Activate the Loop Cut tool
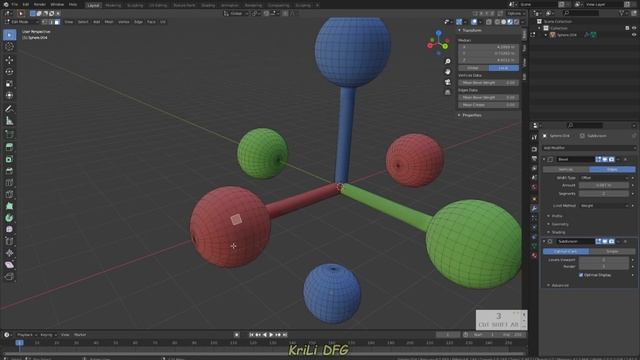The image size is (640, 360). coord(9,183)
